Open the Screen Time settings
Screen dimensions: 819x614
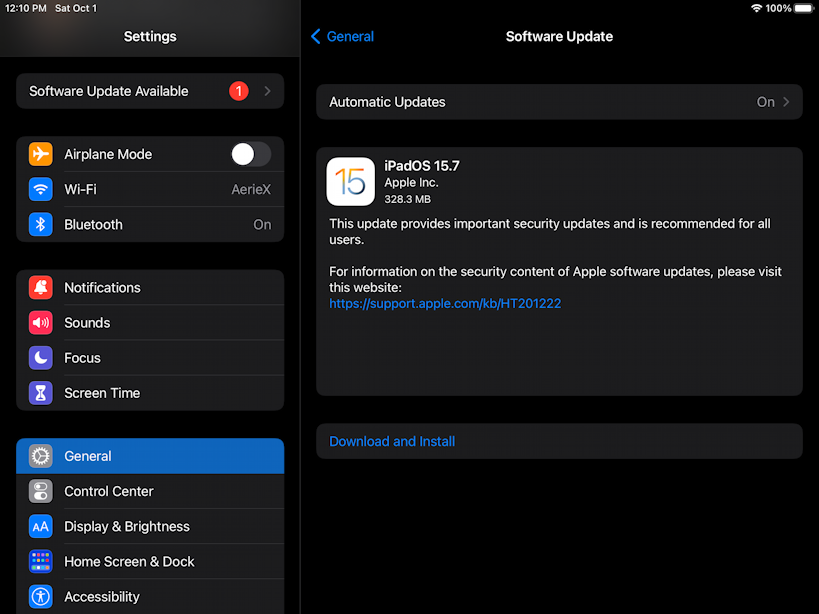click(x=150, y=393)
